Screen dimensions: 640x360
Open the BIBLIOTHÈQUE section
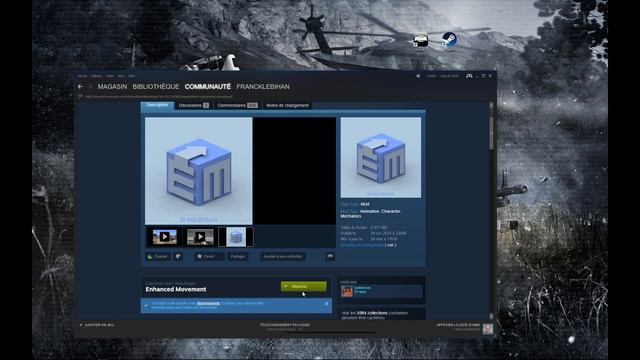point(156,87)
